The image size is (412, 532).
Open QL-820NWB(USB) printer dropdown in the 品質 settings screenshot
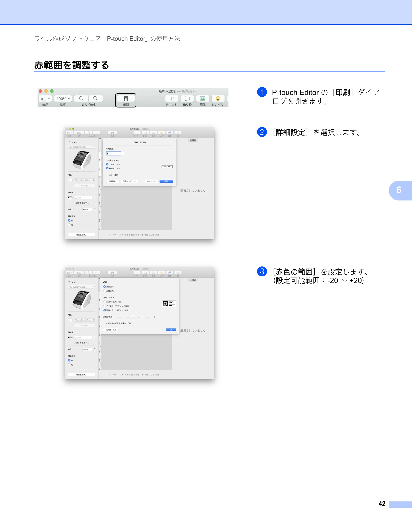click(x=82, y=287)
